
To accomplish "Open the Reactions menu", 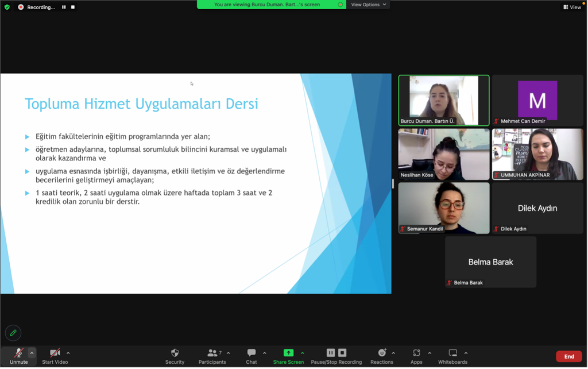I will pyautogui.click(x=381, y=353).
